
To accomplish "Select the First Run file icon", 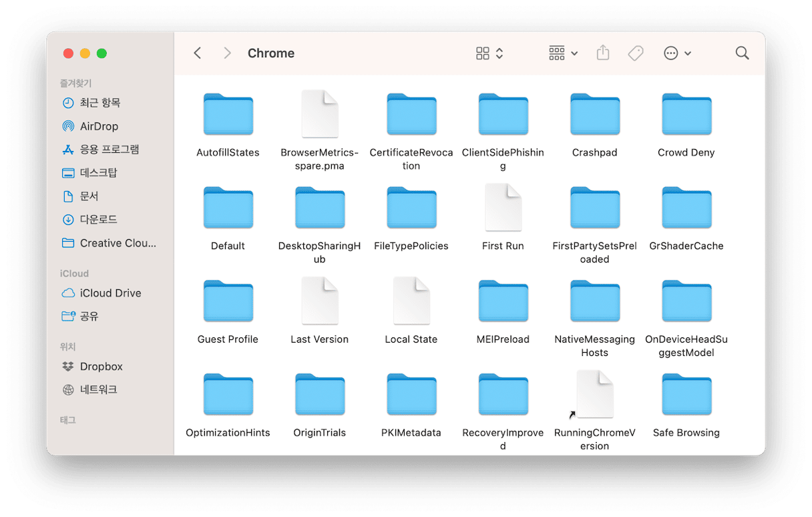I will coord(503,208).
